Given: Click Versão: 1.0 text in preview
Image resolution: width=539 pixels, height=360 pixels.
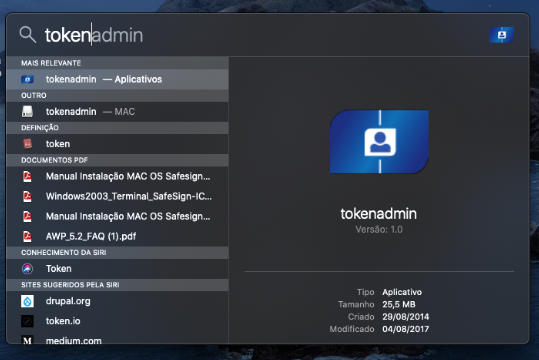Looking at the screenshot, I should (x=379, y=229).
